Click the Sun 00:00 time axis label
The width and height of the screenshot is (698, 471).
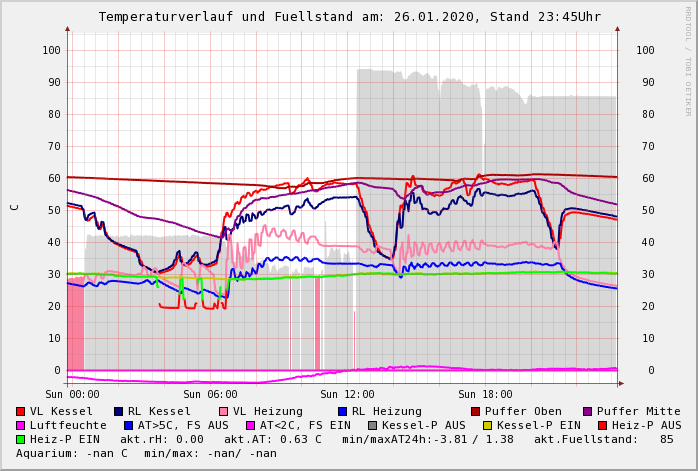(72, 395)
